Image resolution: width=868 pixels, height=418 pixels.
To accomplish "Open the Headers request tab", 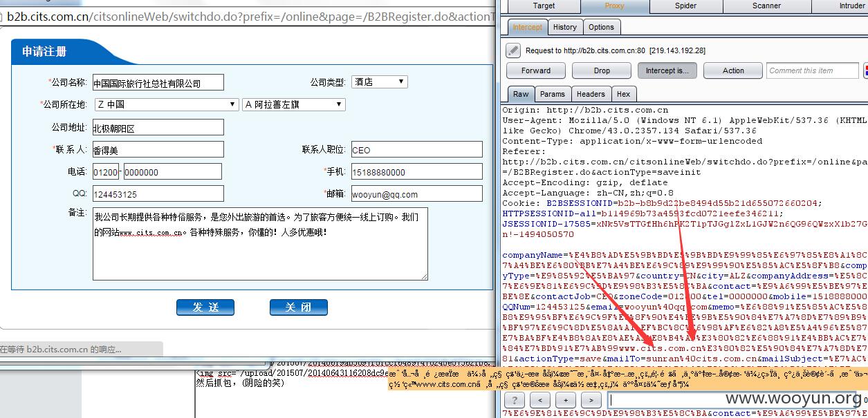I will [591, 94].
